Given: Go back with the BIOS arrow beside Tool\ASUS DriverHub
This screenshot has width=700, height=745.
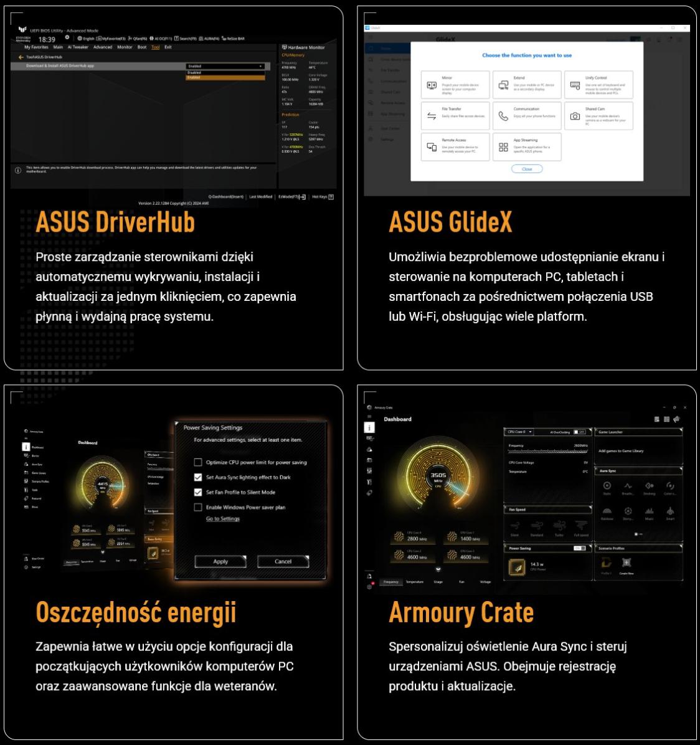Looking at the screenshot, I should point(21,57).
